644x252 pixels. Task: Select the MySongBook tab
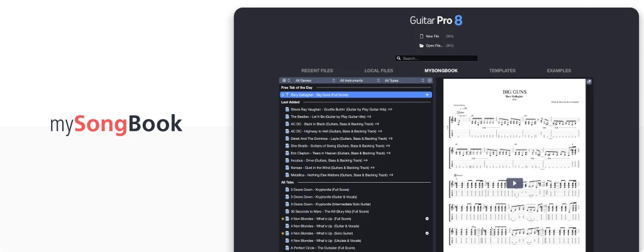click(x=441, y=71)
